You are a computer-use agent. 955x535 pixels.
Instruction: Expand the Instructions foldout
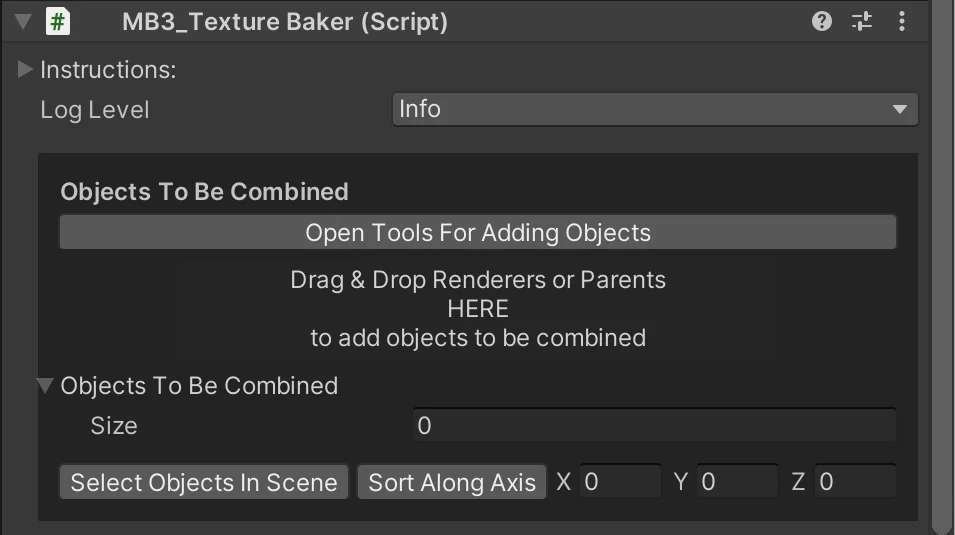pos(26,70)
